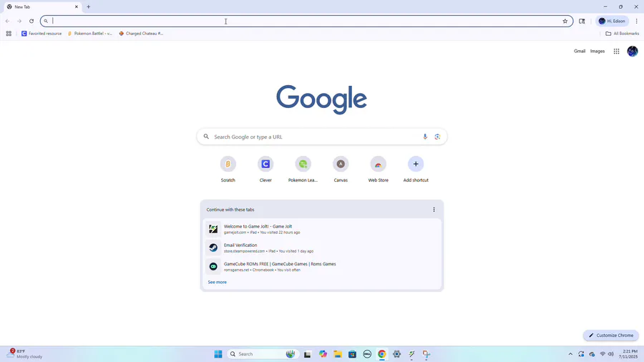Image resolution: width=644 pixels, height=362 pixels.
Task: Open the Images link
Action: pos(597,52)
